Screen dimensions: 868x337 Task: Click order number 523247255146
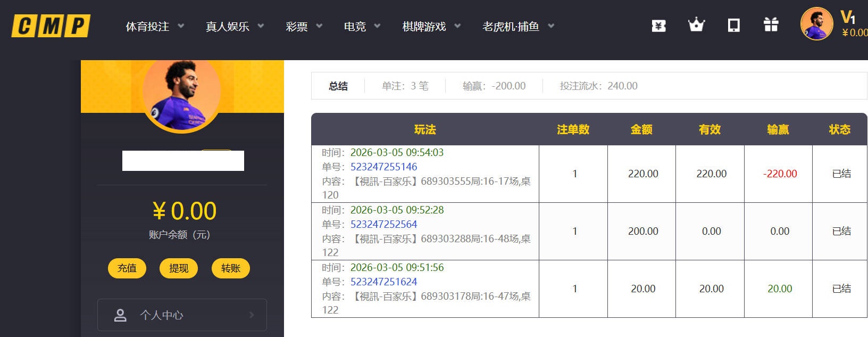[383, 167]
